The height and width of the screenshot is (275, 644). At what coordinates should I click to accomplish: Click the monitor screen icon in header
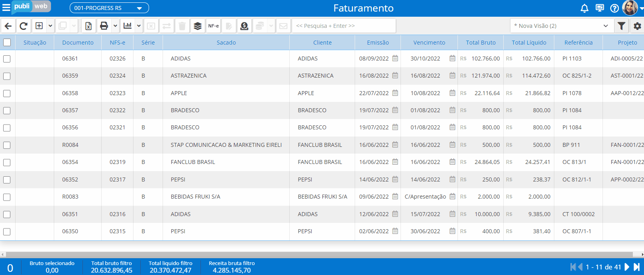click(x=599, y=8)
